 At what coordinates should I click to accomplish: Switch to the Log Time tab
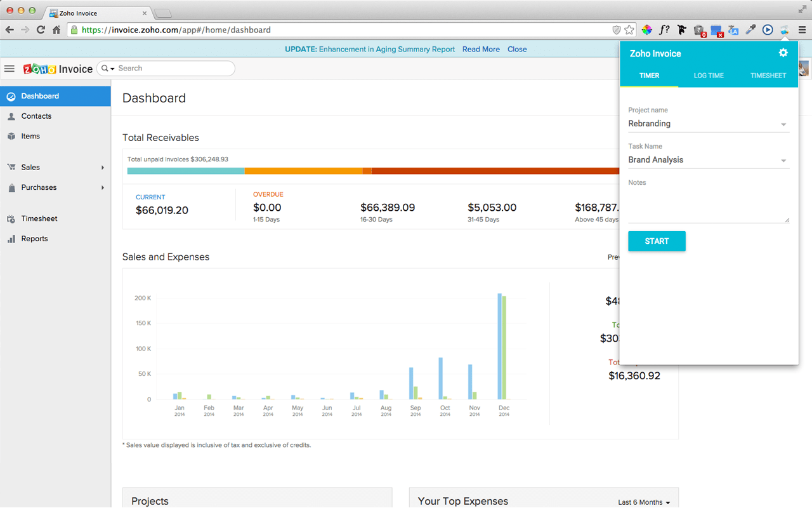tap(709, 76)
